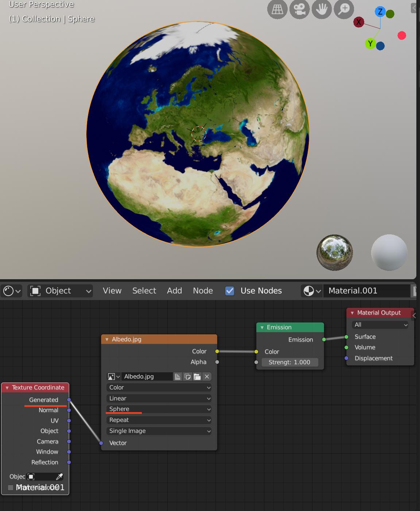Activate the move view hand icon

coord(321,9)
